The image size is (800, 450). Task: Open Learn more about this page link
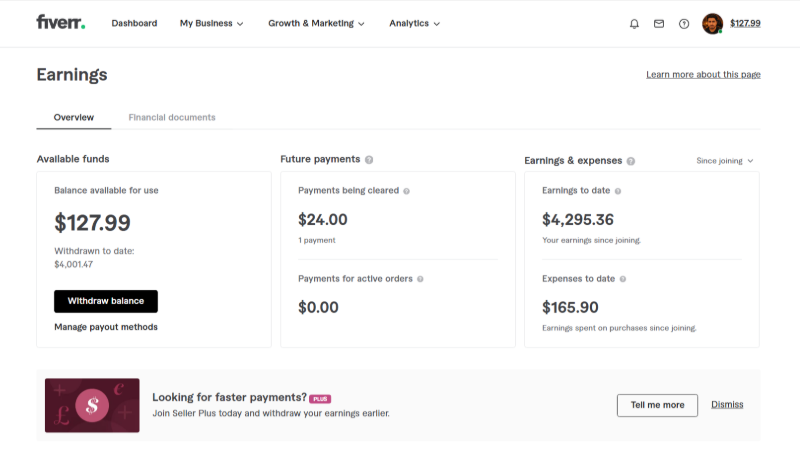(x=703, y=74)
